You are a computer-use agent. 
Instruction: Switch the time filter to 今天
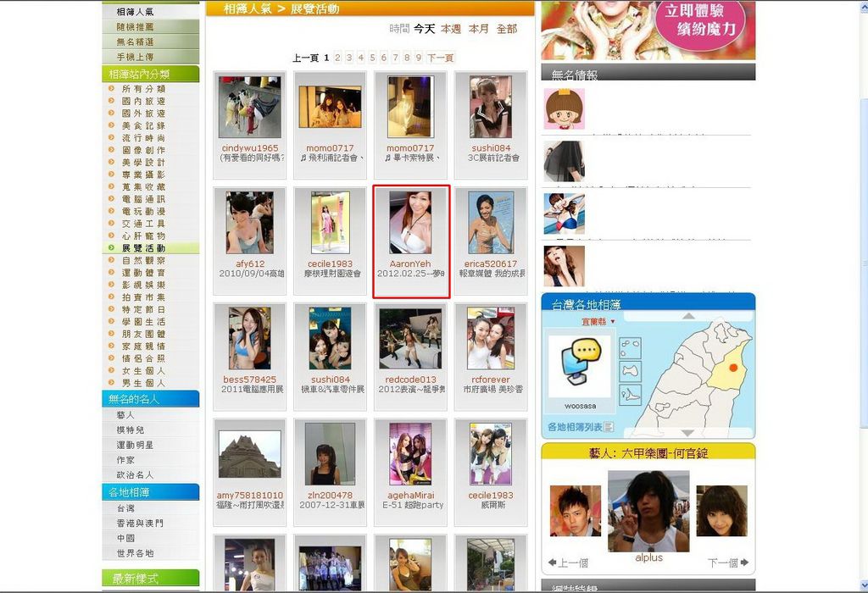click(425, 29)
